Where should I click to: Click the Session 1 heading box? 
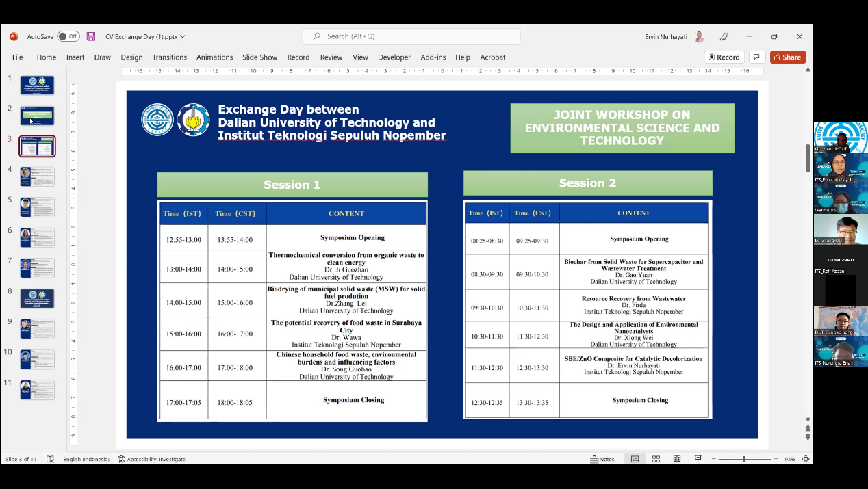point(292,185)
